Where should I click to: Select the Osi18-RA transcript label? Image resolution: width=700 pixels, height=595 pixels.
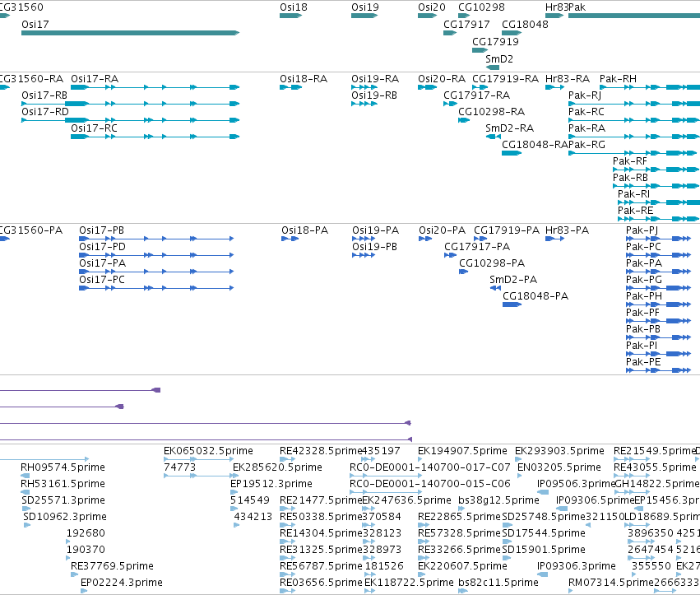pyautogui.click(x=304, y=79)
